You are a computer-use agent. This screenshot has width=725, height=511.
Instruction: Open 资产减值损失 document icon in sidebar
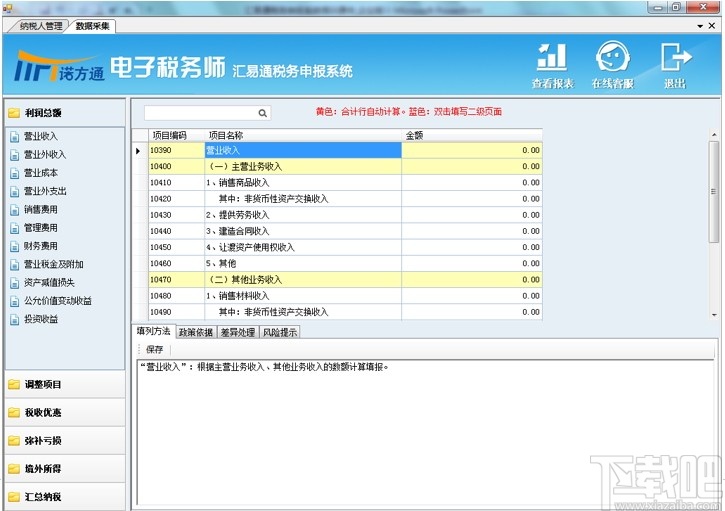coord(15,283)
